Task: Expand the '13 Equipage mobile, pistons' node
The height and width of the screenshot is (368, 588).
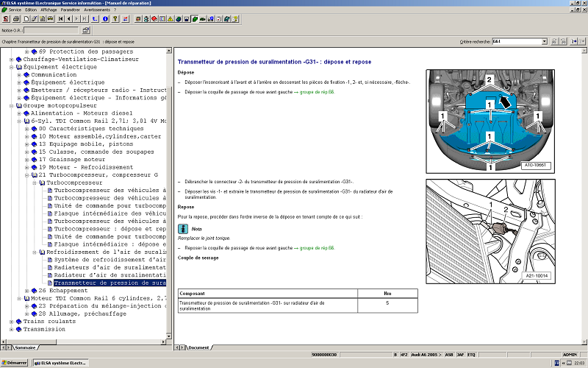Action: coord(26,144)
